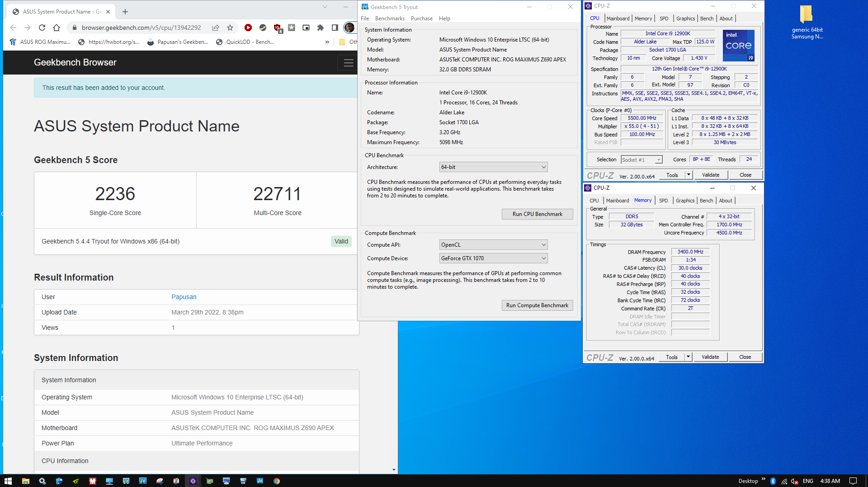Open the Help menu in Geekbench

point(444,19)
